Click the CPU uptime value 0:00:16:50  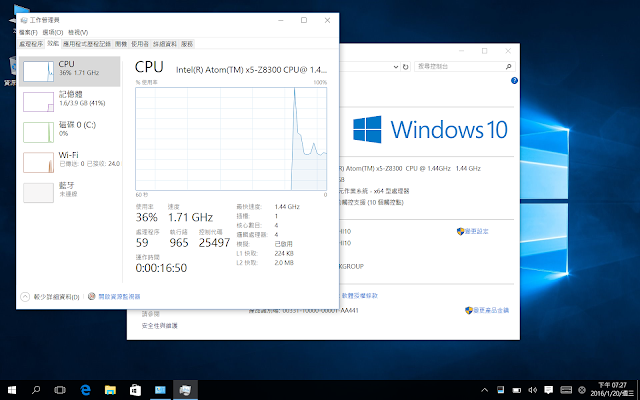click(161, 268)
